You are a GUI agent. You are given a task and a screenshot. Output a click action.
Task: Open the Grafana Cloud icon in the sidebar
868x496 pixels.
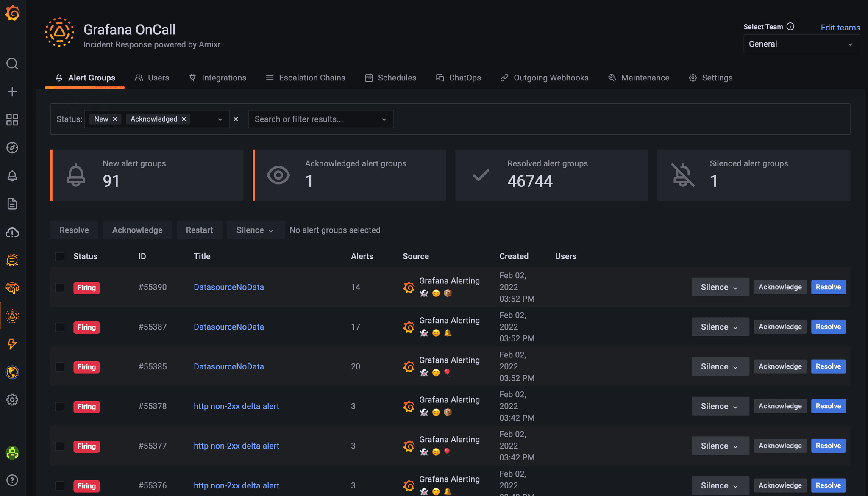(12, 233)
